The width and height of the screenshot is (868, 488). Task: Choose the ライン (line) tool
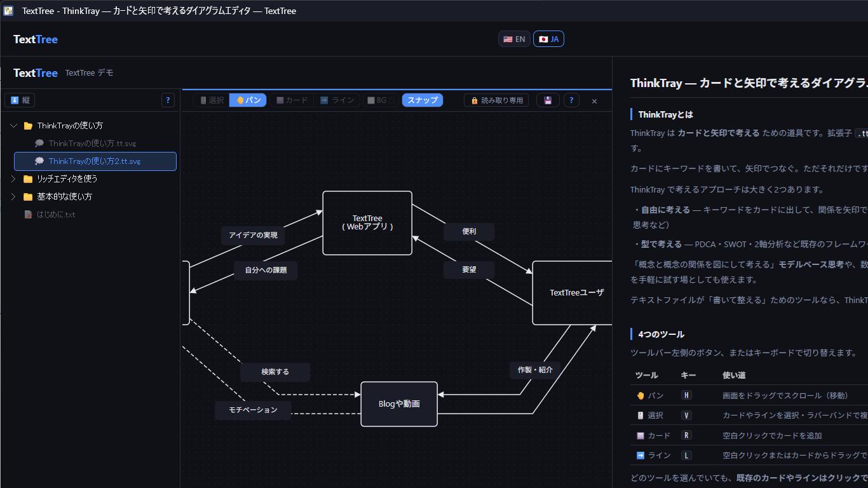pos(337,100)
